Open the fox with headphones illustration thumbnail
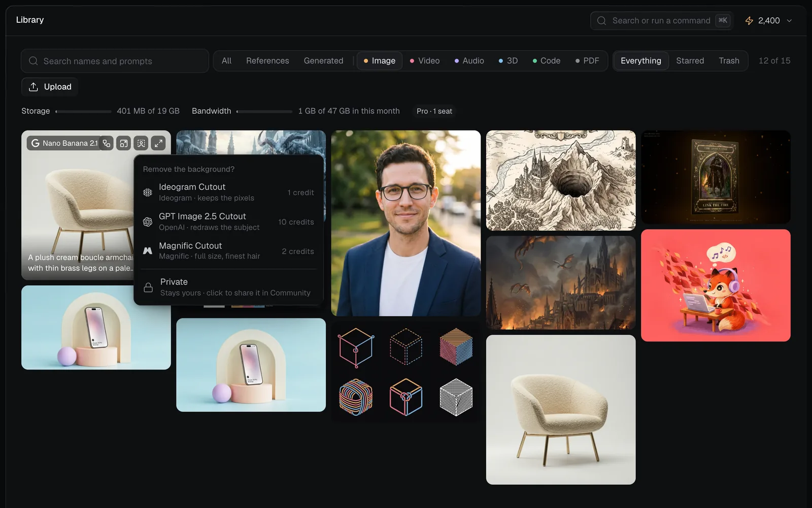 (716, 285)
